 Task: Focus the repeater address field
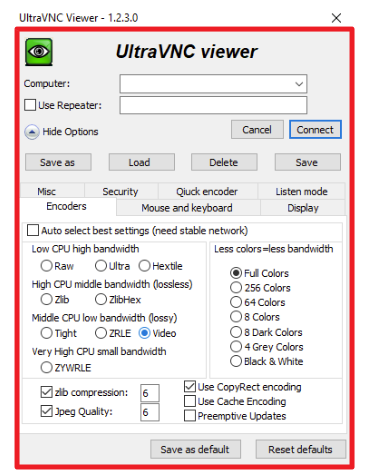pos(213,105)
